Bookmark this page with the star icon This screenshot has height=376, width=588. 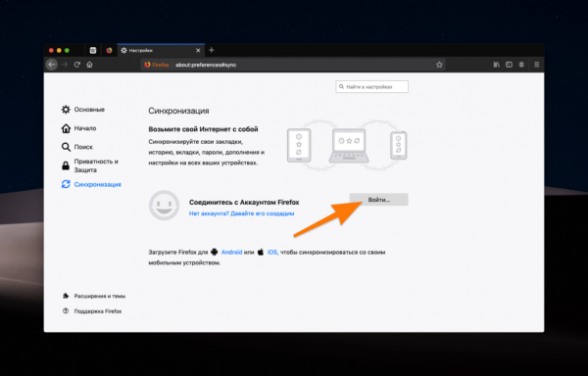click(439, 65)
